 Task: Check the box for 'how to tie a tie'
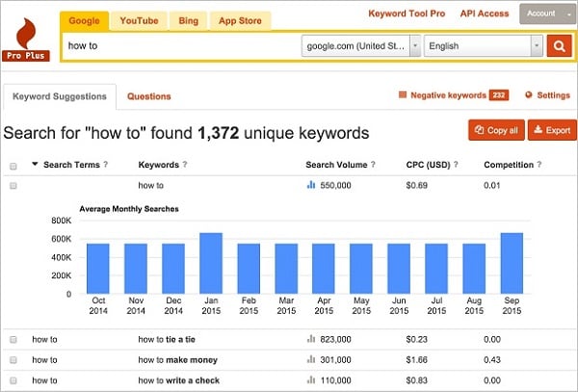pyautogui.click(x=13, y=339)
